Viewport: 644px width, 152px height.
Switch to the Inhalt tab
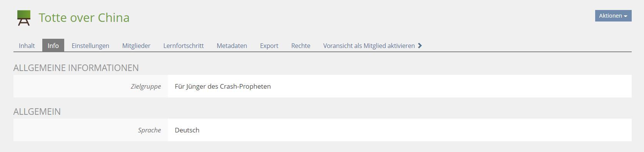(27, 45)
